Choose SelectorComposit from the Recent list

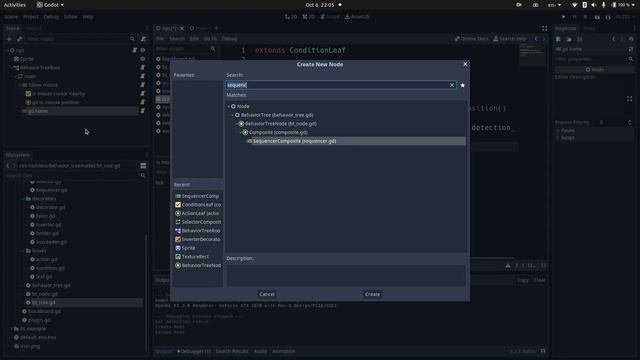pos(198,222)
